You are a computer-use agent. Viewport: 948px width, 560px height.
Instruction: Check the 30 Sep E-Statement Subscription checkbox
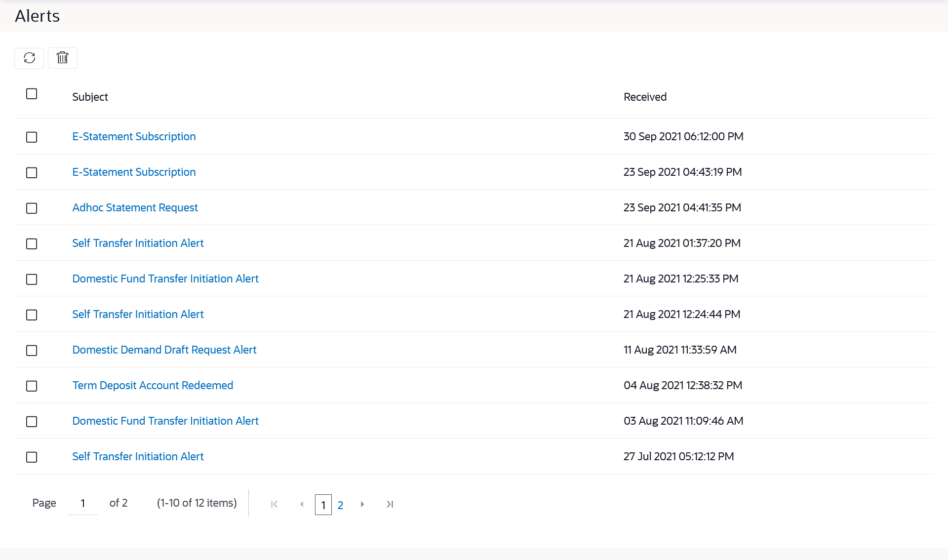click(x=32, y=137)
